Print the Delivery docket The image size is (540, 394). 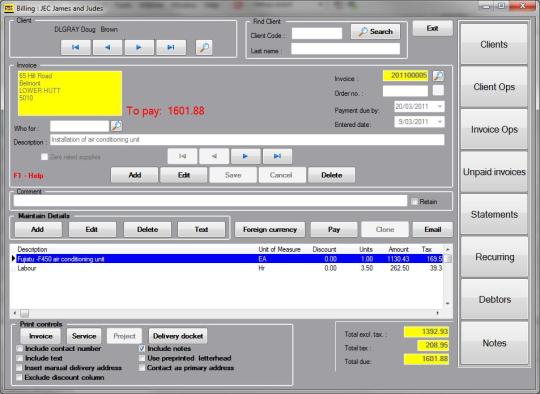(178, 336)
